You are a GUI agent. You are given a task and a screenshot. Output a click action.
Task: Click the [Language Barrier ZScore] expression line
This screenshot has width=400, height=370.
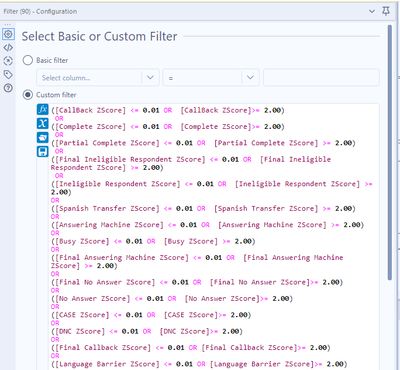click(x=199, y=364)
